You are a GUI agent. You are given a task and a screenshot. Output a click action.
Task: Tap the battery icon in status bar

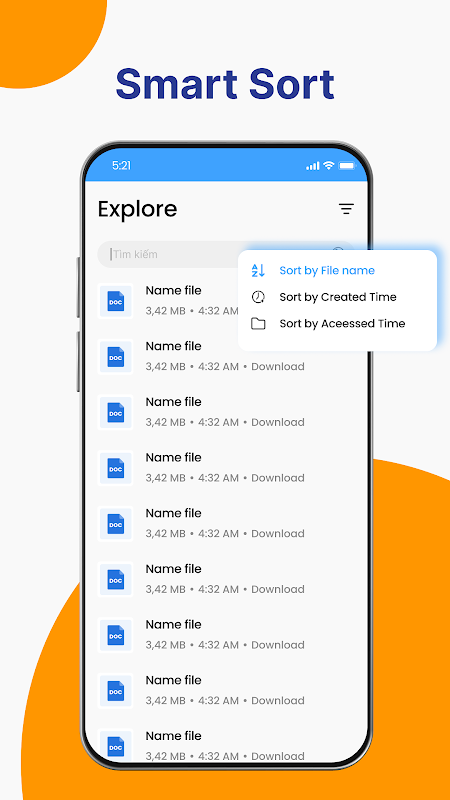346,165
